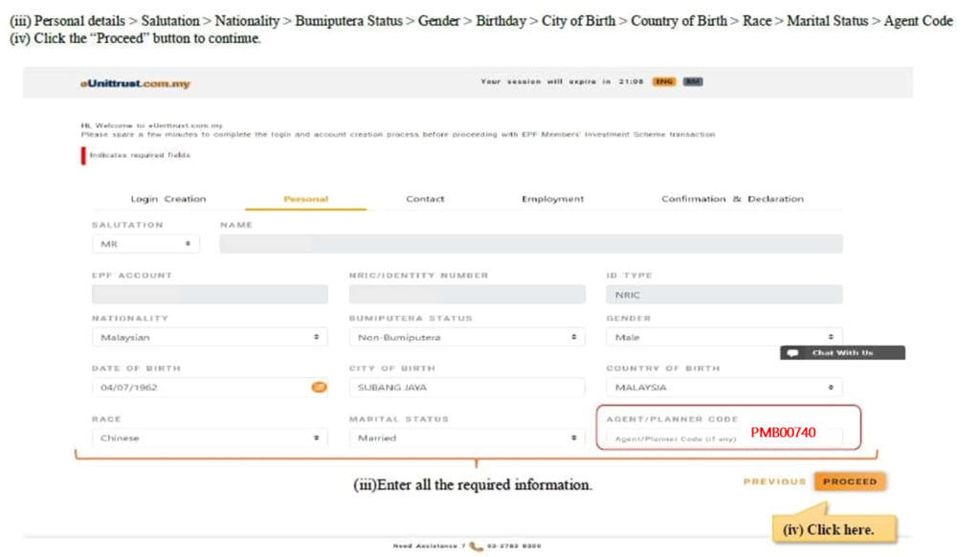Expand the Race dropdown
980x557 pixels.
pos(209,438)
